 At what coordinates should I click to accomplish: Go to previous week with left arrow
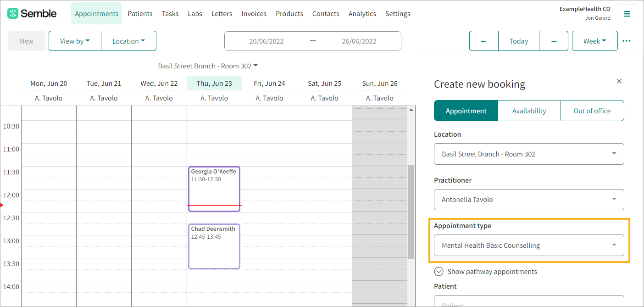point(483,41)
